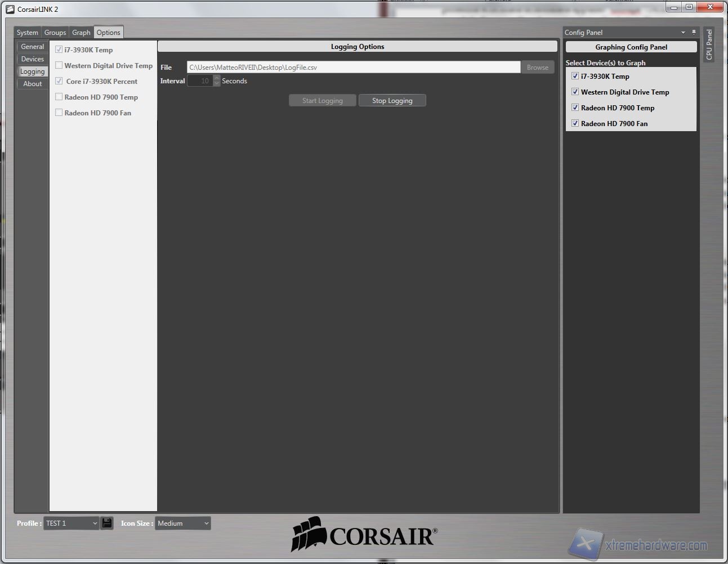Open the Config Panel header dropdown arrow

683,33
